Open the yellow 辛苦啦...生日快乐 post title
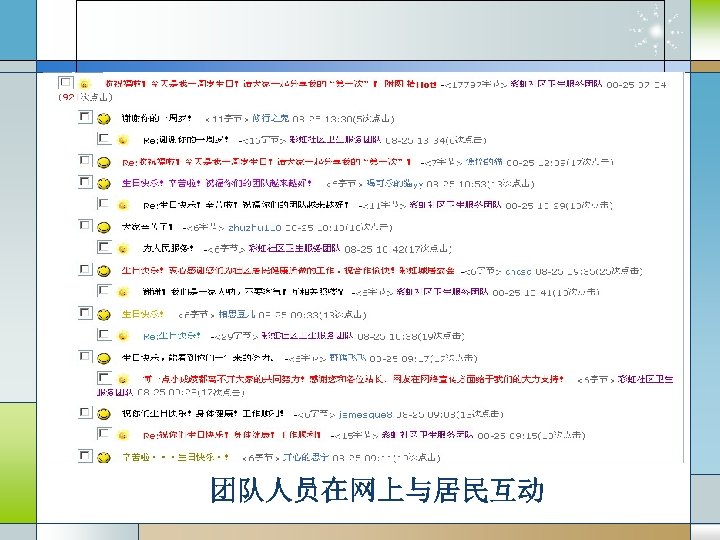 point(175,457)
